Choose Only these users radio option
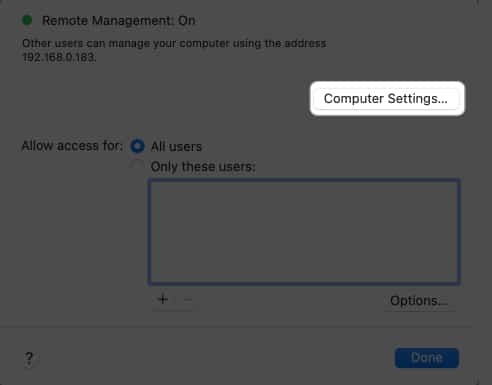 click(x=137, y=165)
